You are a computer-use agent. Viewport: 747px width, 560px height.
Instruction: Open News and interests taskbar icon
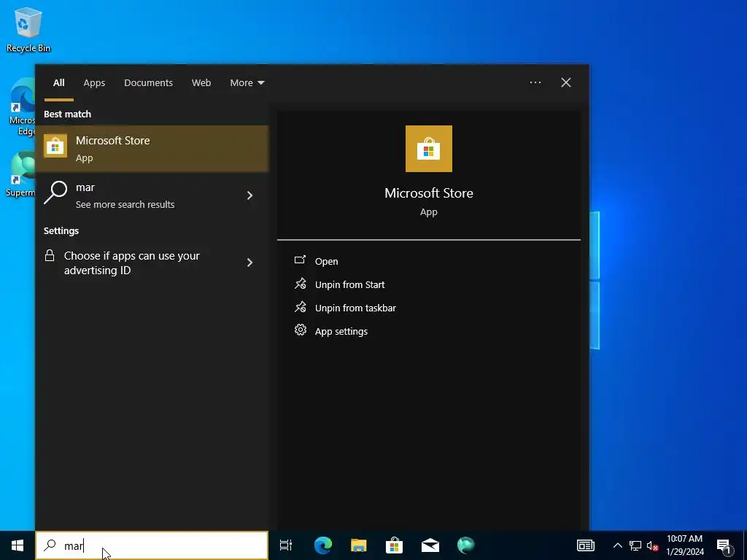tap(586, 545)
